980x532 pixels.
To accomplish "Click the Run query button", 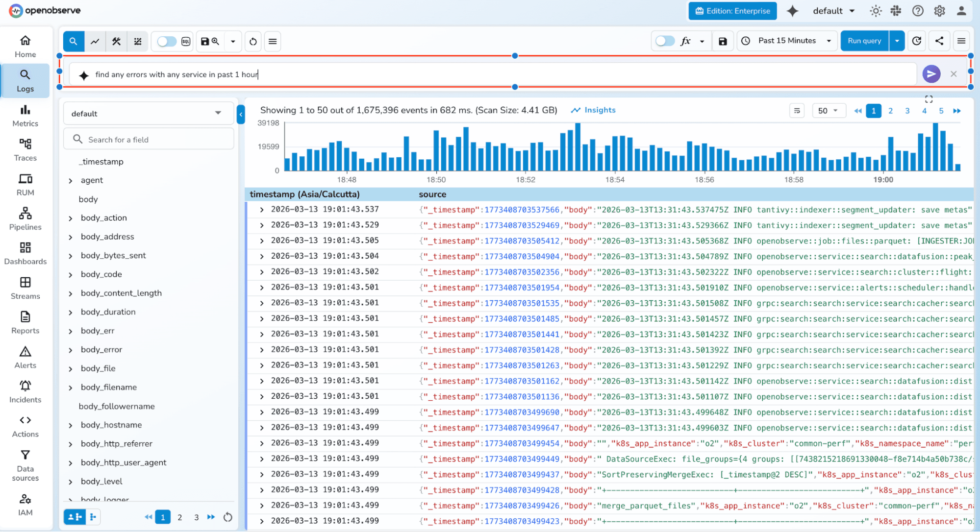I will click(864, 41).
